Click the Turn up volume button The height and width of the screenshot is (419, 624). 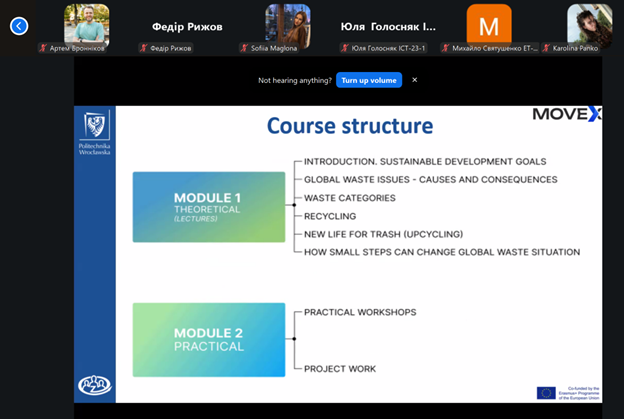click(368, 80)
